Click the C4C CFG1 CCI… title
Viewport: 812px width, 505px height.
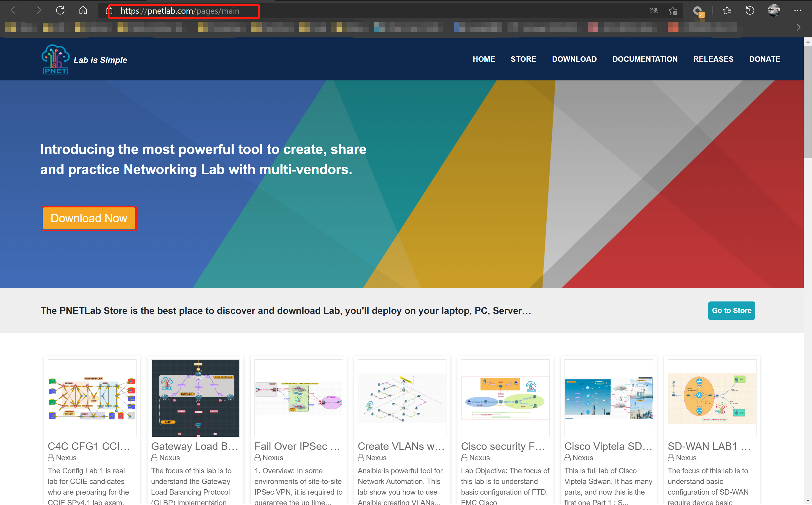point(89,446)
